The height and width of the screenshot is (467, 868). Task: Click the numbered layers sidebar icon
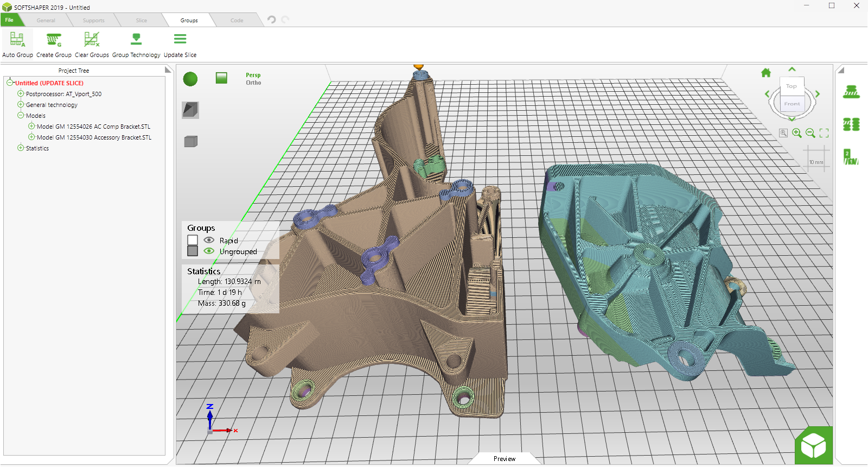[851, 157]
